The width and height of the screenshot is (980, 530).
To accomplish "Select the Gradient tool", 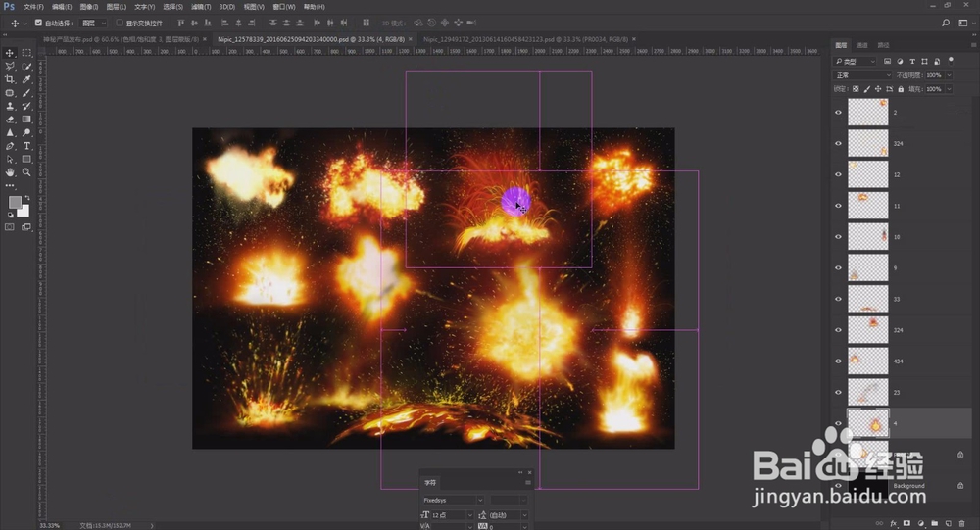I will 26,120.
